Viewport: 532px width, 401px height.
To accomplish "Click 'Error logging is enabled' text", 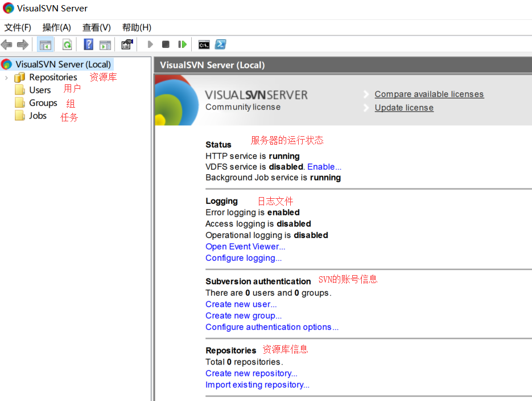I will [253, 212].
